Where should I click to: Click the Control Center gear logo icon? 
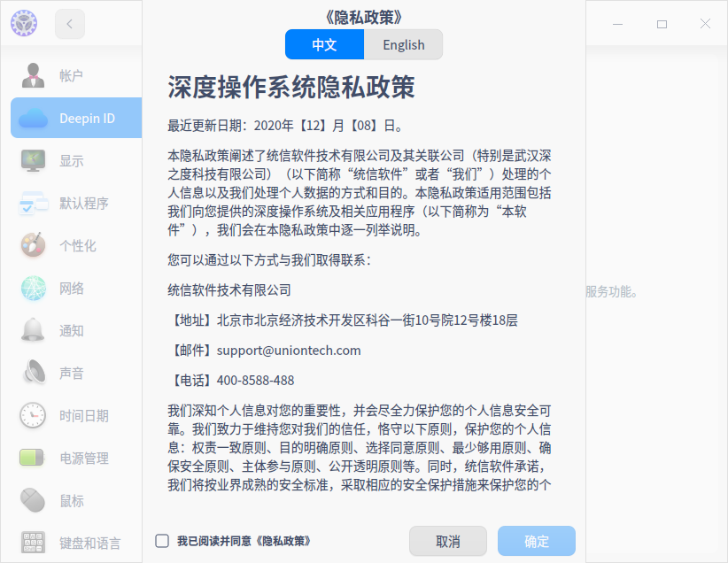tap(24, 23)
